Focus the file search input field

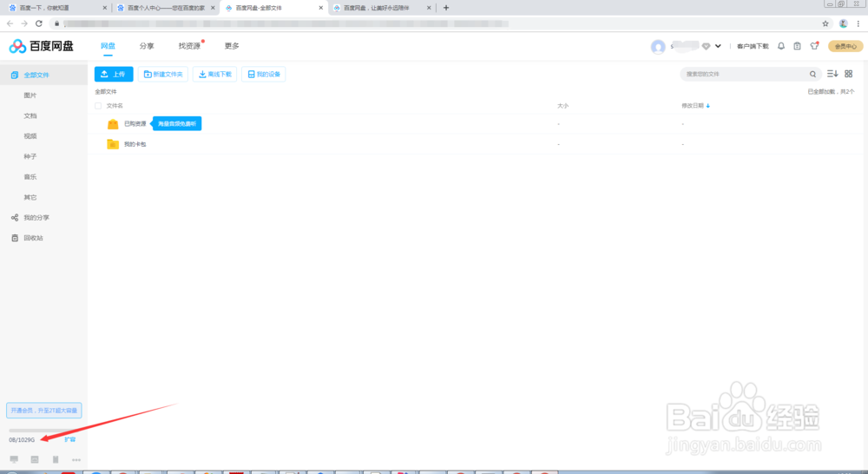click(x=745, y=74)
